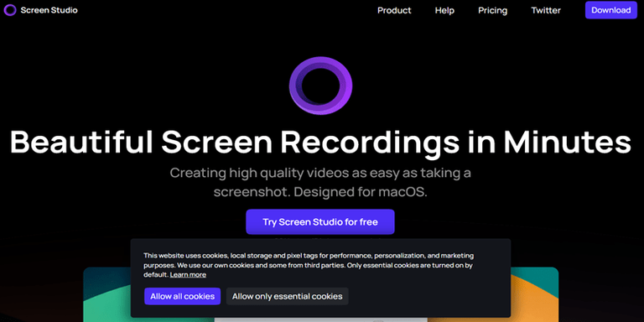644x322 pixels.
Task: Click the 'Creating high quality videos' subtitle text
Action: tap(320, 182)
